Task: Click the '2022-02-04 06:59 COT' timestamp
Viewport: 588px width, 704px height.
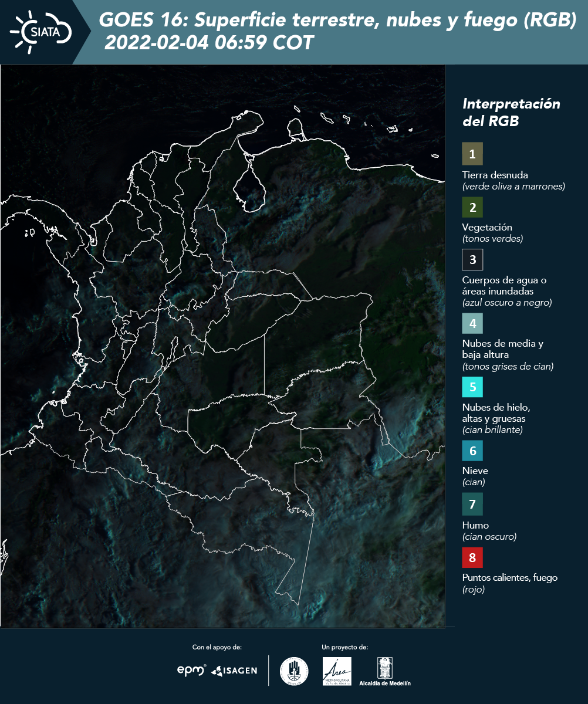Action: (x=209, y=43)
